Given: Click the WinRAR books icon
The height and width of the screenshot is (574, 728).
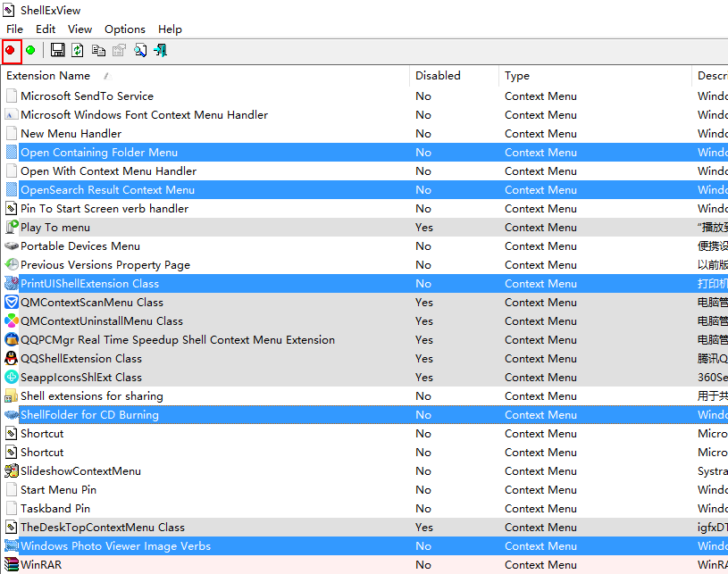Looking at the screenshot, I should click(11, 565).
